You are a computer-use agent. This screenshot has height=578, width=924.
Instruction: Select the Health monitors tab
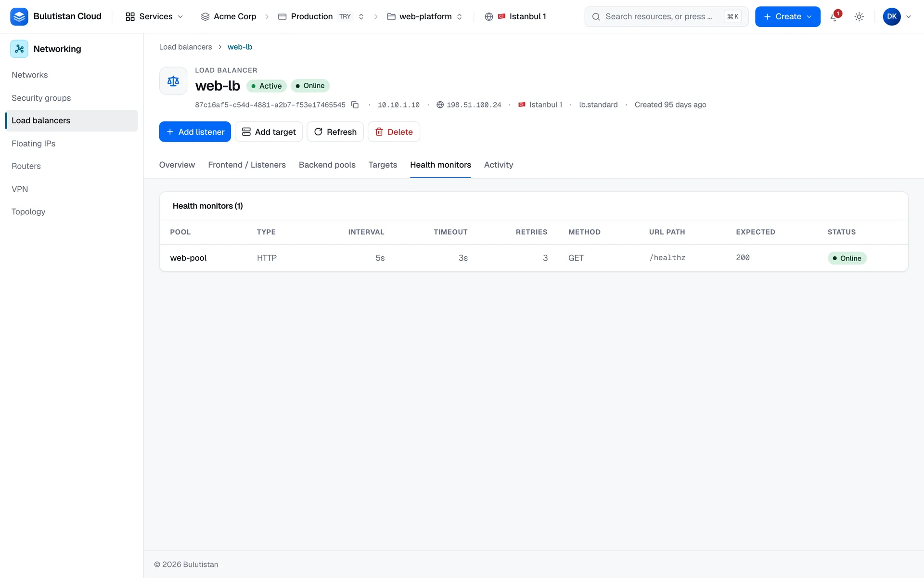(440, 165)
